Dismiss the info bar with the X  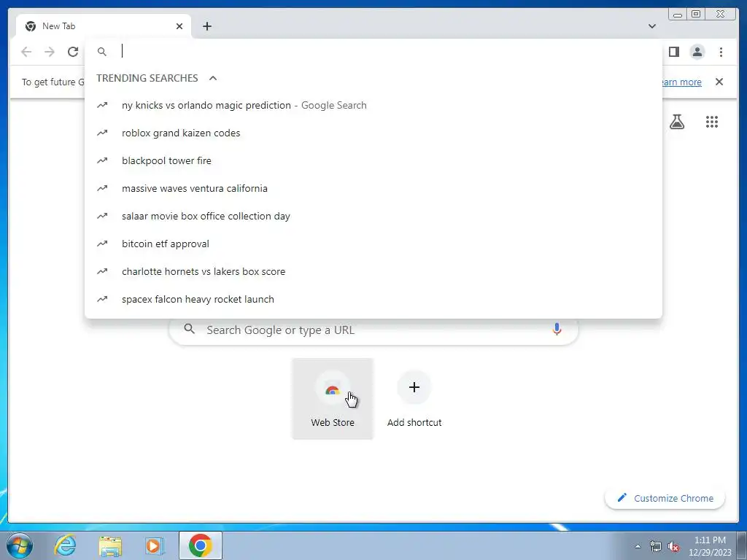point(719,82)
